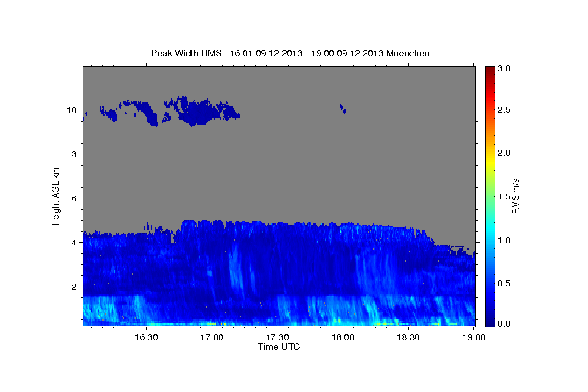This screenshot has width=588, height=392.
Task: Click the 19:00 time tick label
Action: 474,337
